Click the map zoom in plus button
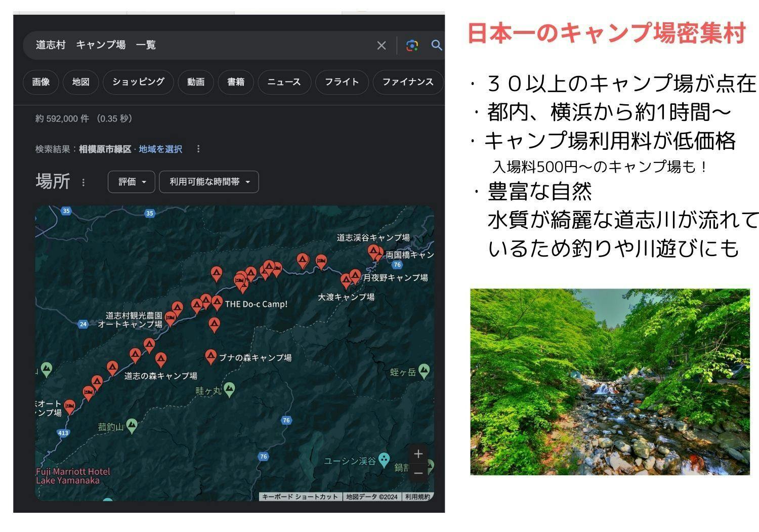Viewport: 759px width, 532px height. (418, 454)
